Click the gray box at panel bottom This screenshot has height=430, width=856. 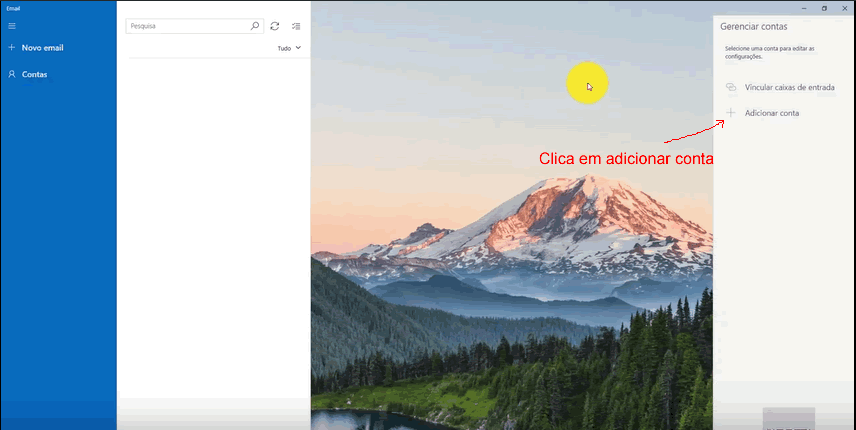[x=788, y=419]
